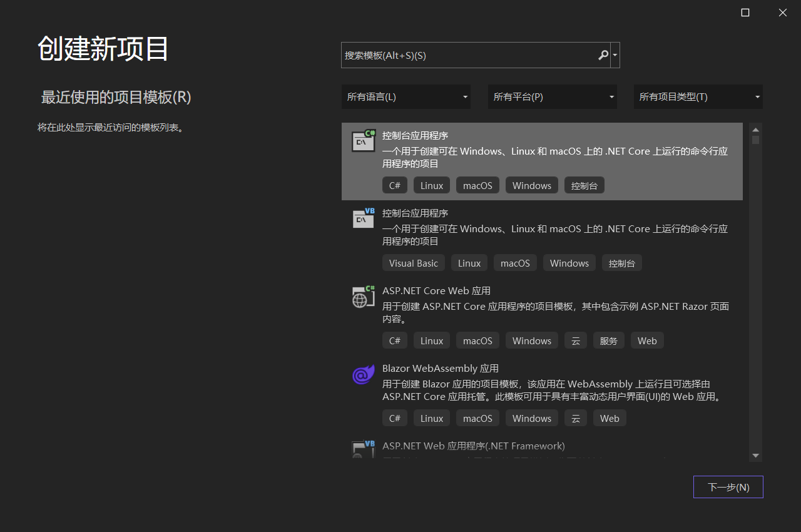Click the magnifier search icon in search box

[x=603, y=55]
